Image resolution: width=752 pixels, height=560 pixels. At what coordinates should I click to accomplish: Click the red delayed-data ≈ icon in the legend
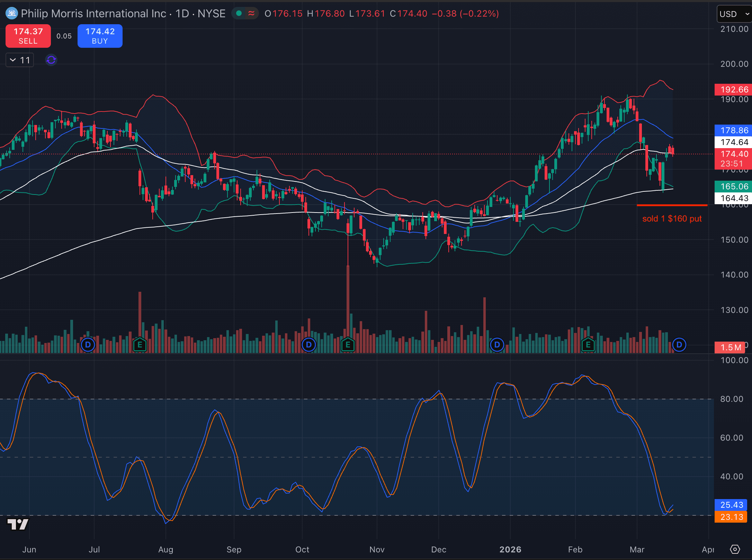tap(252, 13)
